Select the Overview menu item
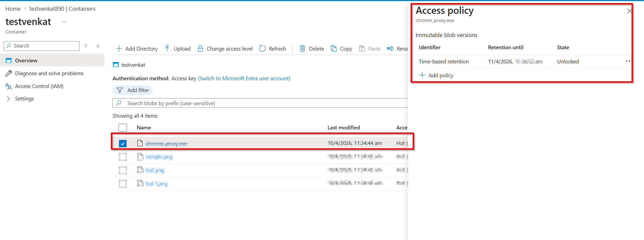 [52, 61]
